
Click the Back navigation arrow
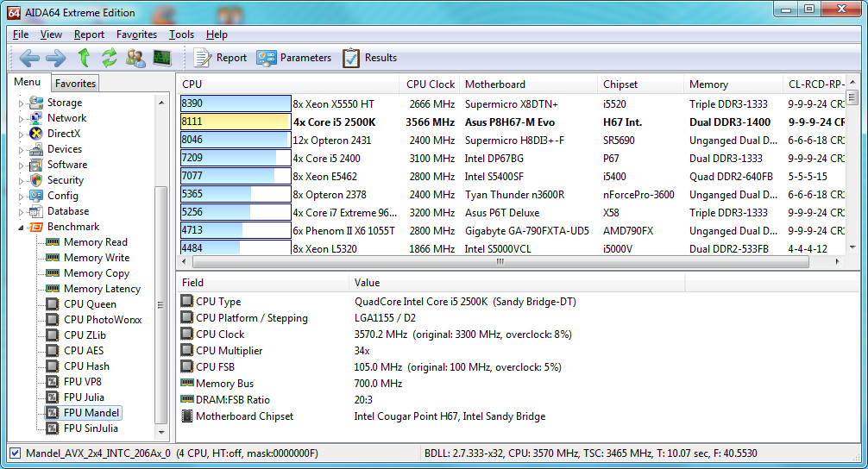click(29, 58)
